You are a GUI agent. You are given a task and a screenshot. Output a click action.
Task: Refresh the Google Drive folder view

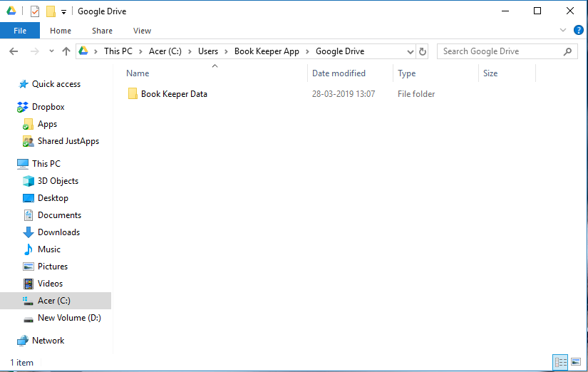click(x=423, y=51)
